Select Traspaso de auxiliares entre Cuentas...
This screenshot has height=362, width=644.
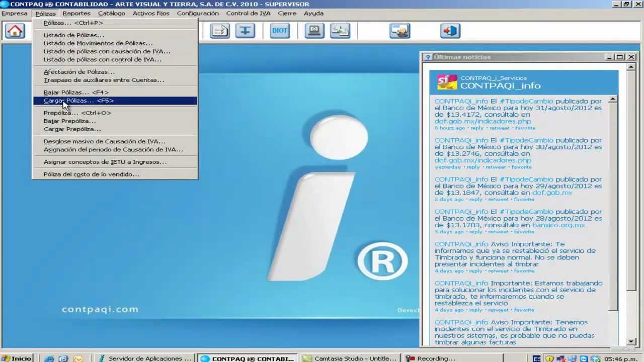tap(115, 80)
